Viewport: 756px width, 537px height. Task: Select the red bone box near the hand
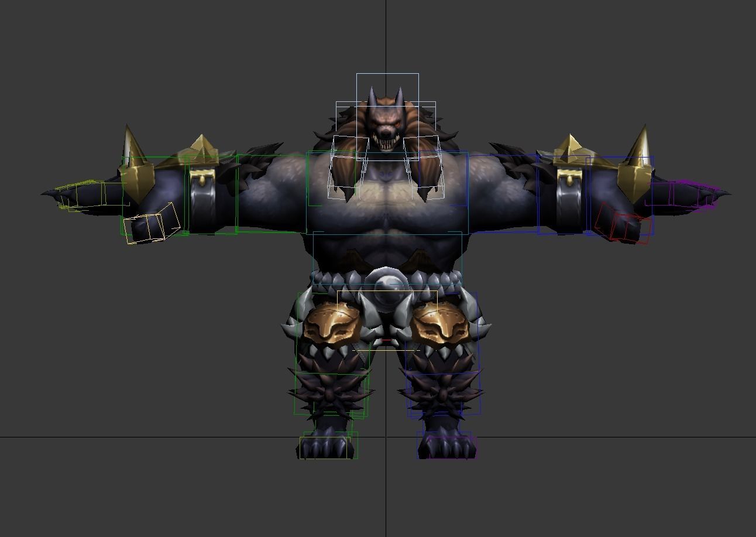click(x=623, y=224)
